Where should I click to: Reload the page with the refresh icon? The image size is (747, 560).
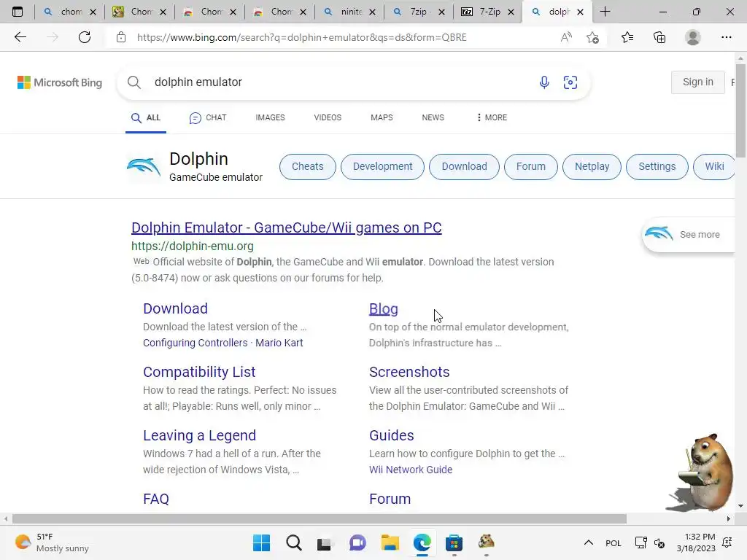coord(85,37)
